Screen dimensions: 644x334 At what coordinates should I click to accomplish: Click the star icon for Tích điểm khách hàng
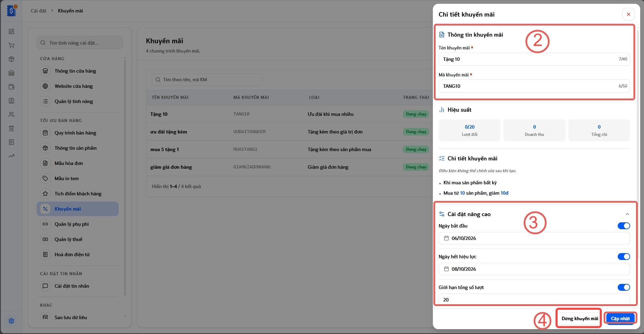point(45,194)
